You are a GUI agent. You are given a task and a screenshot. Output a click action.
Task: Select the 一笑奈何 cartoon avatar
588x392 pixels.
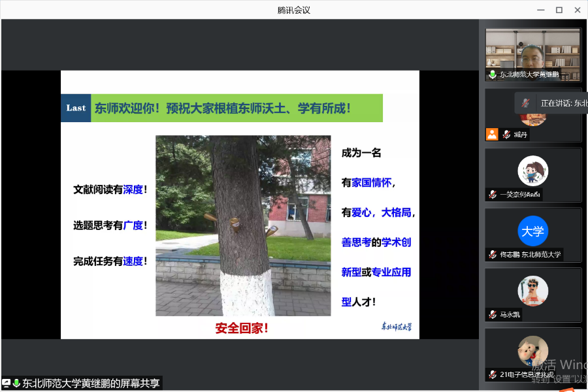532,171
